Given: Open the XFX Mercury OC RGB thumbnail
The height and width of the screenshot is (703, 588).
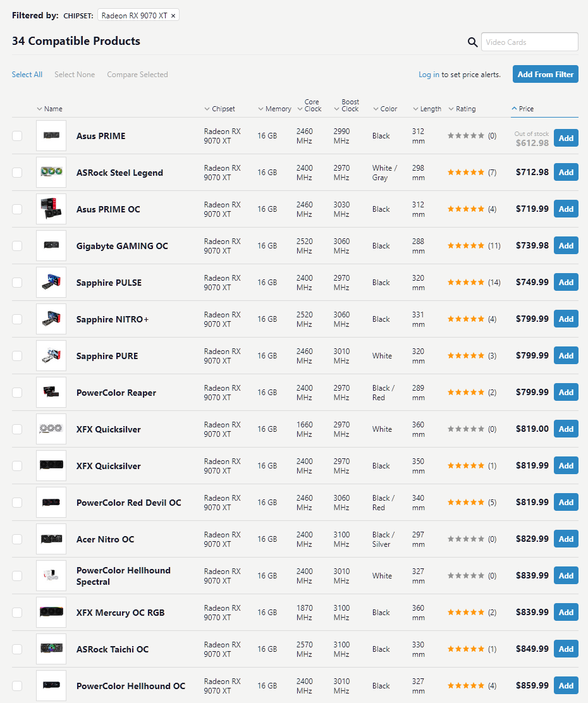Looking at the screenshot, I should (x=51, y=613).
